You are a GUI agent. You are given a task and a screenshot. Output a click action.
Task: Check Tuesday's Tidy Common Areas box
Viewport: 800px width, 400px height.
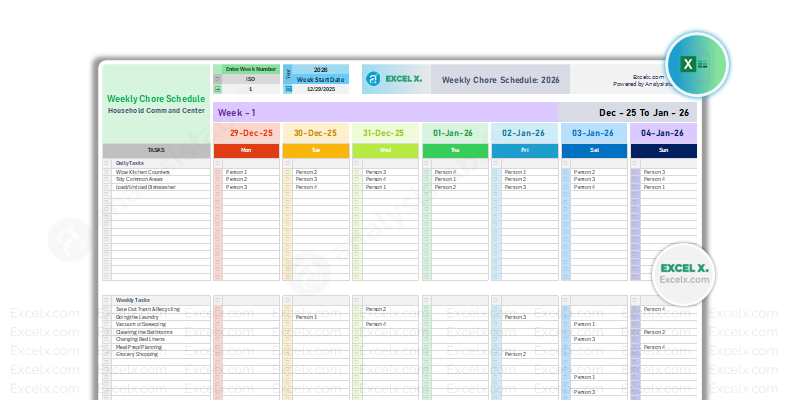pyautogui.click(x=287, y=180)
